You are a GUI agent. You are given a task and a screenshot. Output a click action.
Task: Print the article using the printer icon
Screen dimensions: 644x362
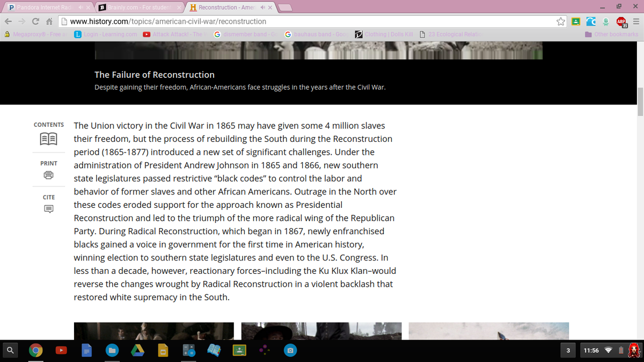tap(48, 176)
